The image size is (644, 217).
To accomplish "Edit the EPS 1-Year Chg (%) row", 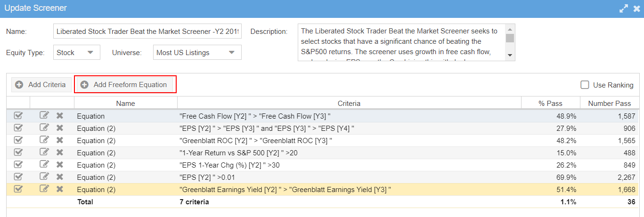I will pyautogui.click(x=44, y=164).
